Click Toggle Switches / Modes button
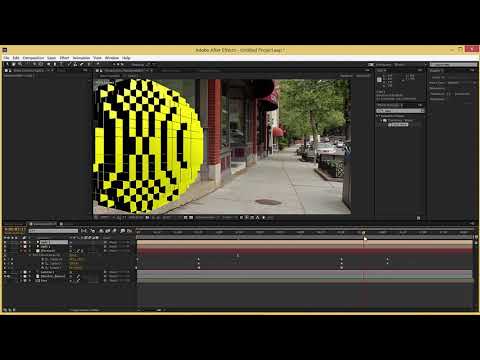This screenshot has width=480, height=360. 85,310
